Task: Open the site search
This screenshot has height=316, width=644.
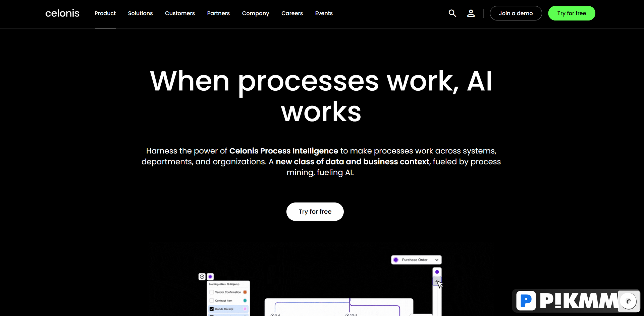Action: pyautogui.click(x=452, y=13)
